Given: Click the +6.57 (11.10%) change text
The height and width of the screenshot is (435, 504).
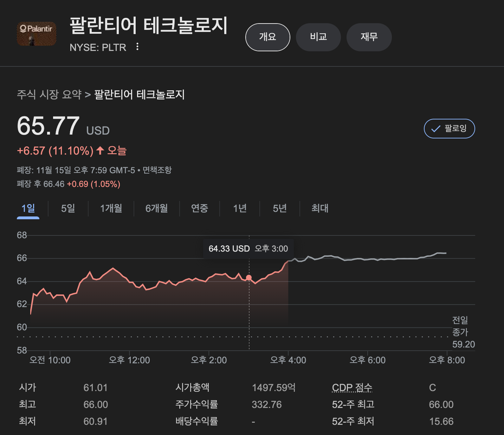Looking at the screenshot, I should [x=55, y=151].
